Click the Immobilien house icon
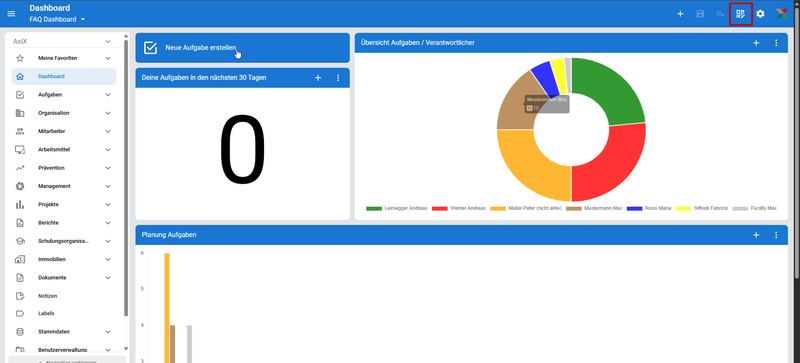The image size is (800, 363). [20, 259]
